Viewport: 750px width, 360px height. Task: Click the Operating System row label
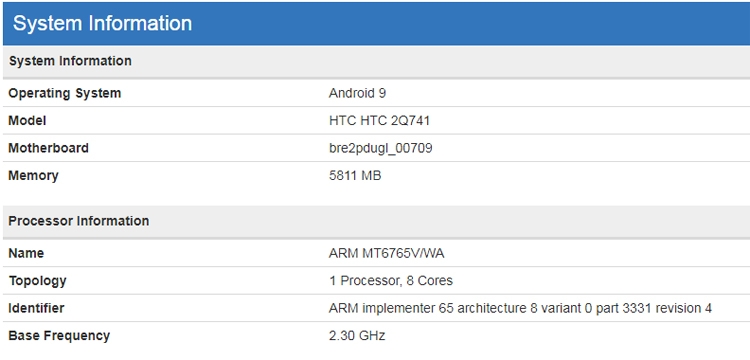[x=65, y=93]
